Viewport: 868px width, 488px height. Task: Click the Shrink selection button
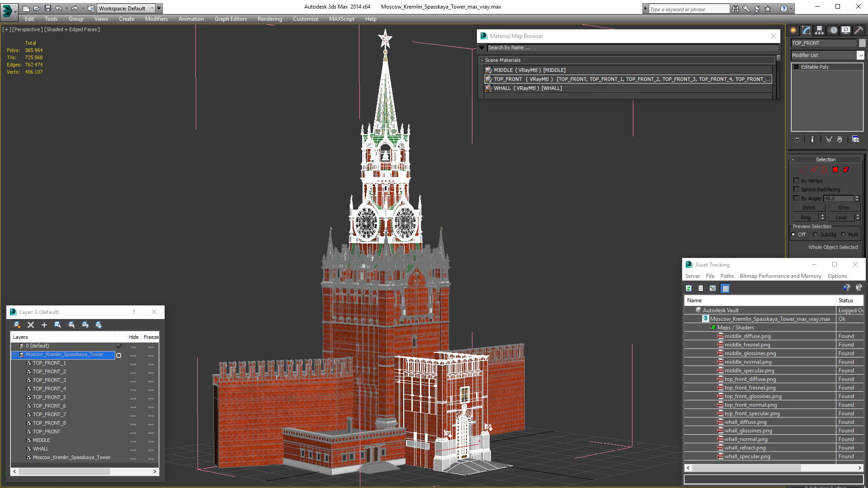pyautogui.click(x=809, y=207)
